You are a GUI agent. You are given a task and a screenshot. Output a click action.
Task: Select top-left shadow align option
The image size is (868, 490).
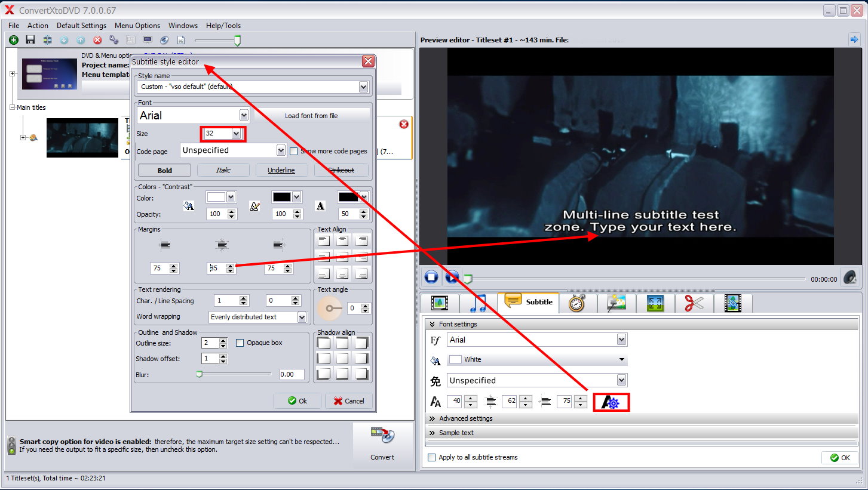(323, 343)
